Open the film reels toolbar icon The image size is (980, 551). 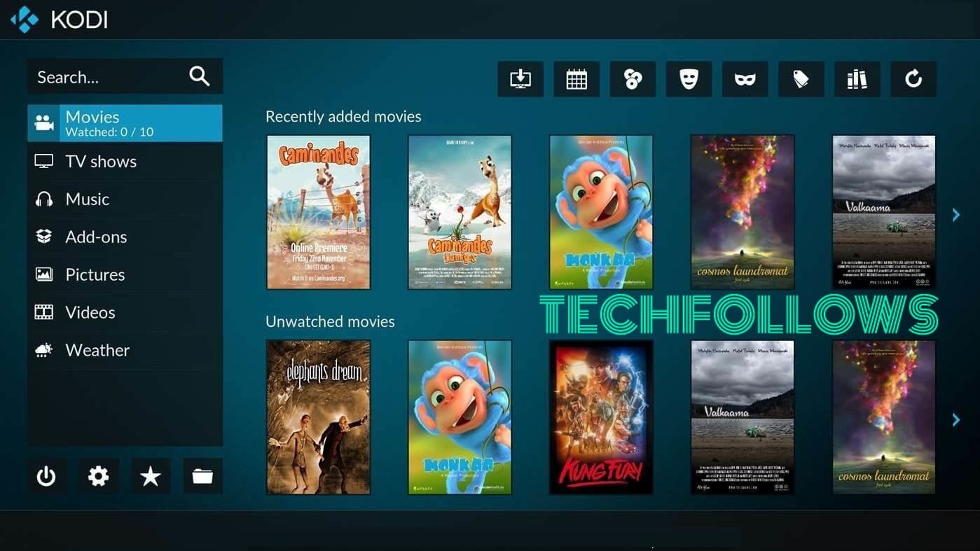tap(633, 79)
